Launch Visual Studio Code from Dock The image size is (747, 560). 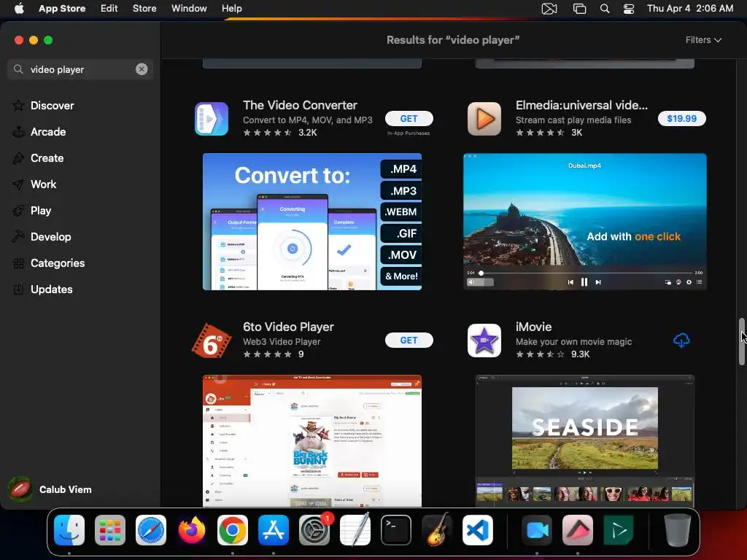[478, 530]
